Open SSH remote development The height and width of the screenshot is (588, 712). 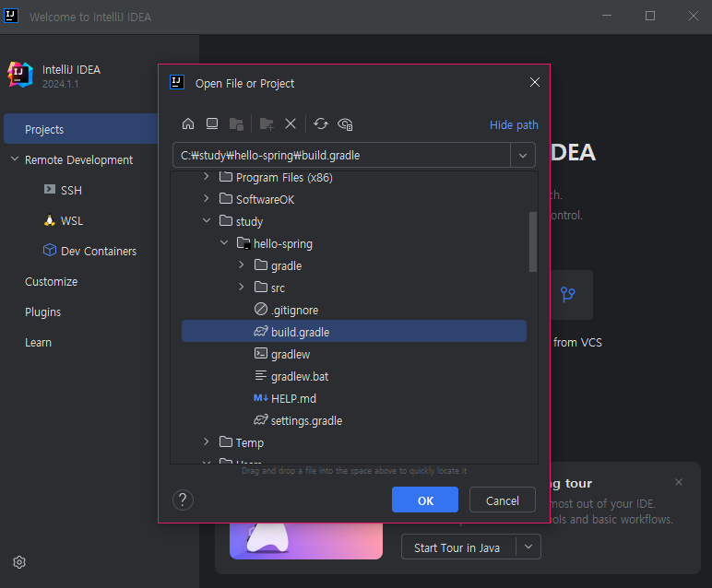[x=71, y=190]
